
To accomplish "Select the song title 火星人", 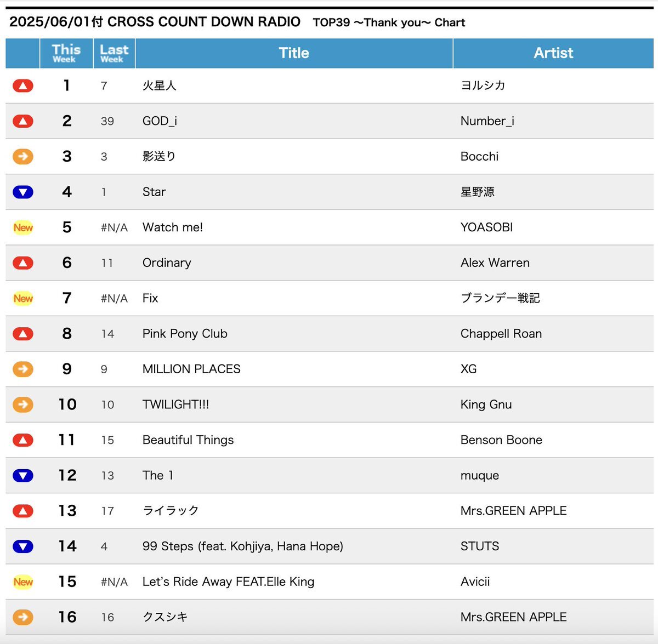I will (x=160, y=86).
